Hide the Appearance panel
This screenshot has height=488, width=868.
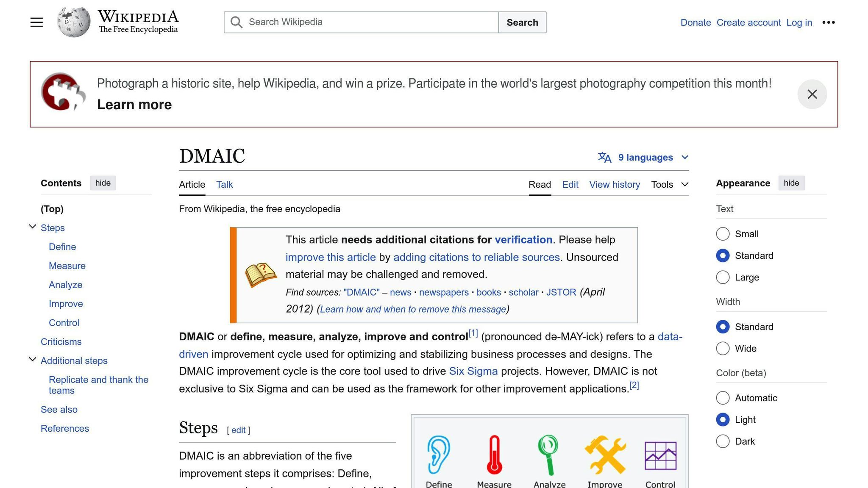[x=791, y=183]
